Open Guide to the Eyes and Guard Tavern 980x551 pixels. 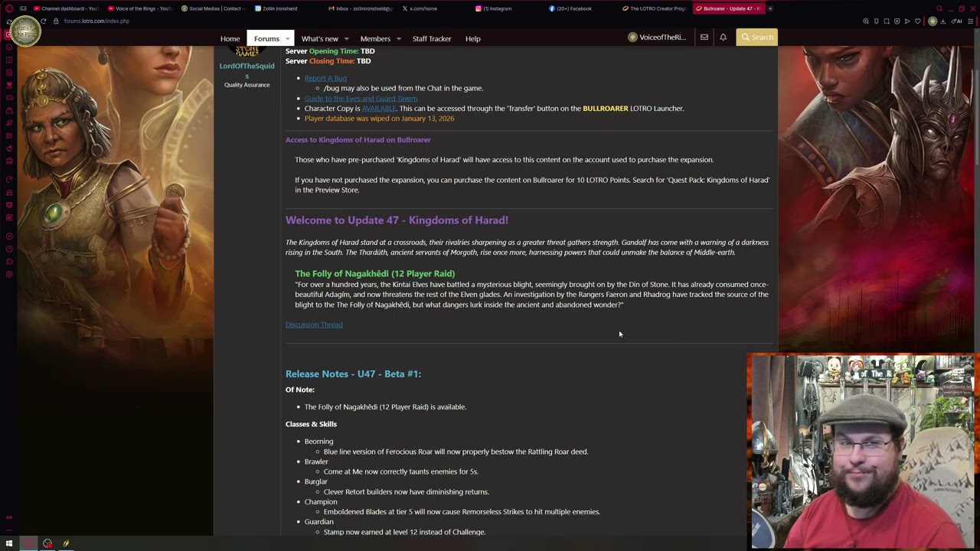(x=361, y=98)
